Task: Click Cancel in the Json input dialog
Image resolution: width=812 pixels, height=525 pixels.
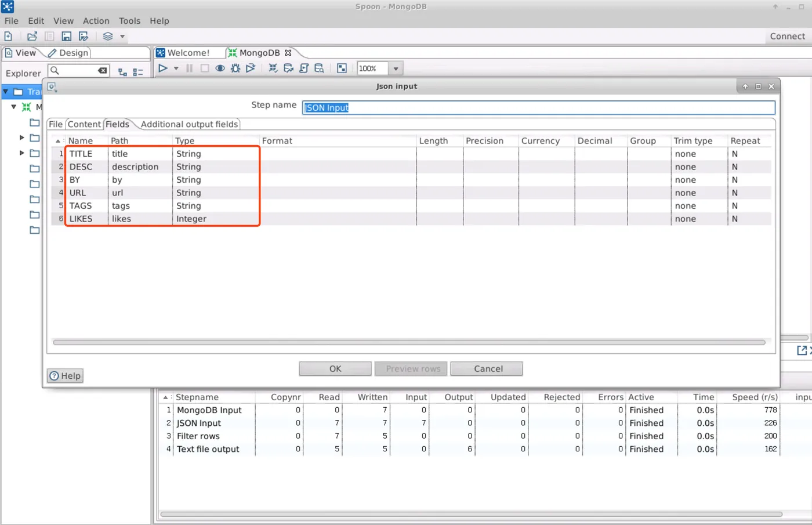Action: coord(488,369)
